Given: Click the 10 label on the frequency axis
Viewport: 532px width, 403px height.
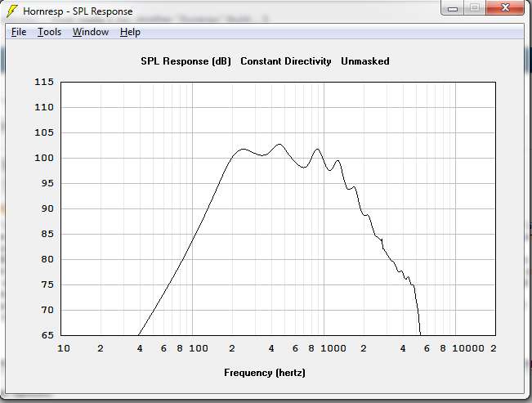Looking at the screenshot, I should [64, 348].
